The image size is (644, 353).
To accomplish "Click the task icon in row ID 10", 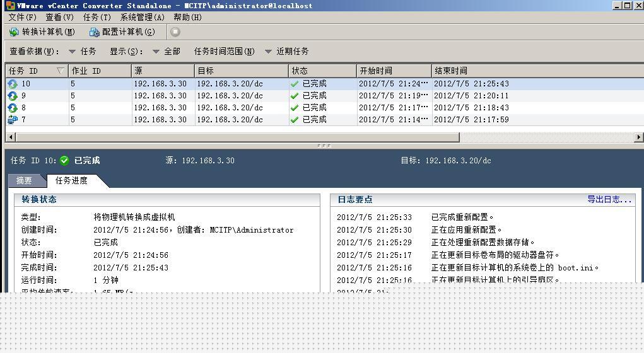I will click(13, 84).
